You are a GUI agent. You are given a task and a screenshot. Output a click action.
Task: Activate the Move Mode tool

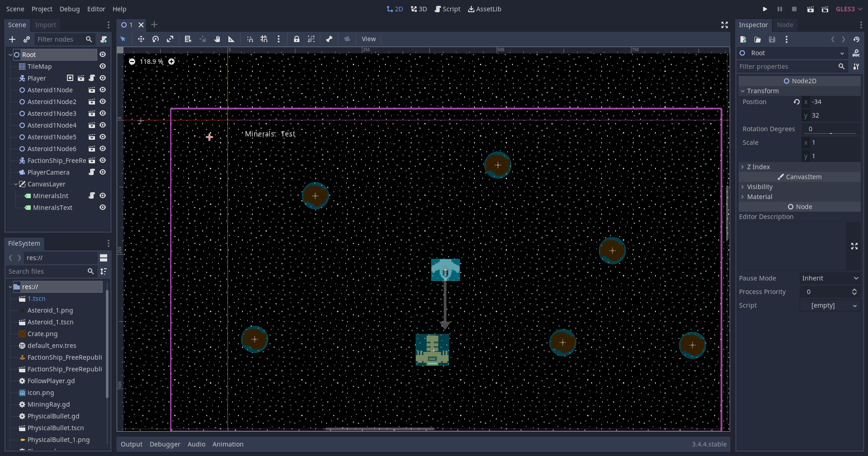141,39
